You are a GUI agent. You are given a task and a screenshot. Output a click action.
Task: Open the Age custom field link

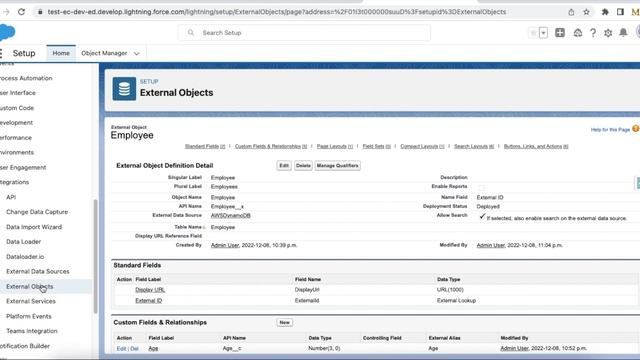coord(153,349)
